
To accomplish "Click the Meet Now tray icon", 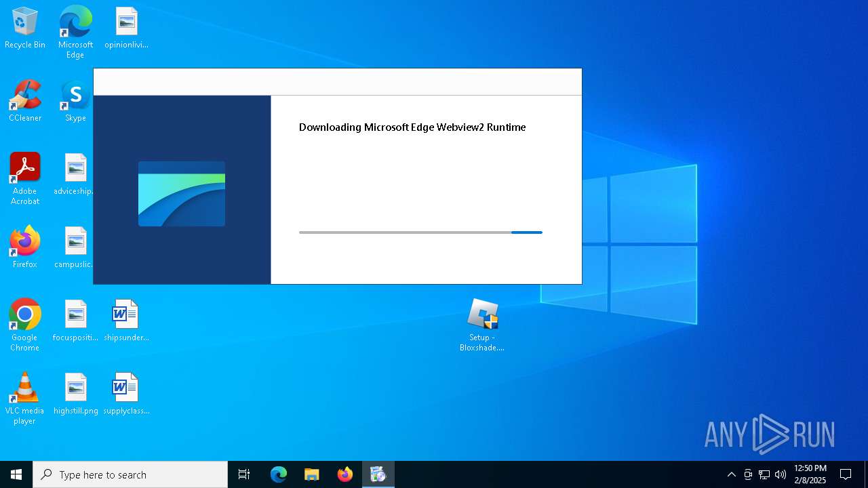I will [748, 474].
